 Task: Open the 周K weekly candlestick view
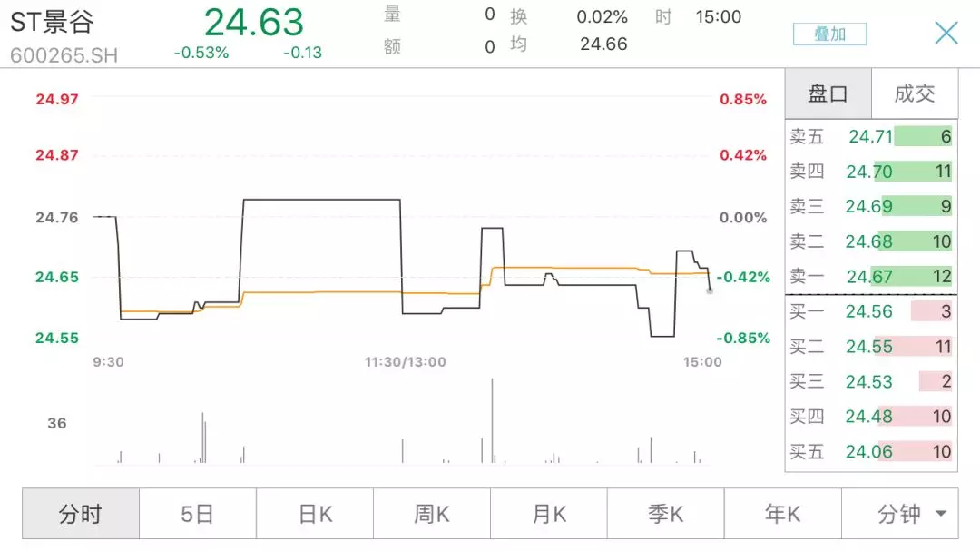[432, 514]
